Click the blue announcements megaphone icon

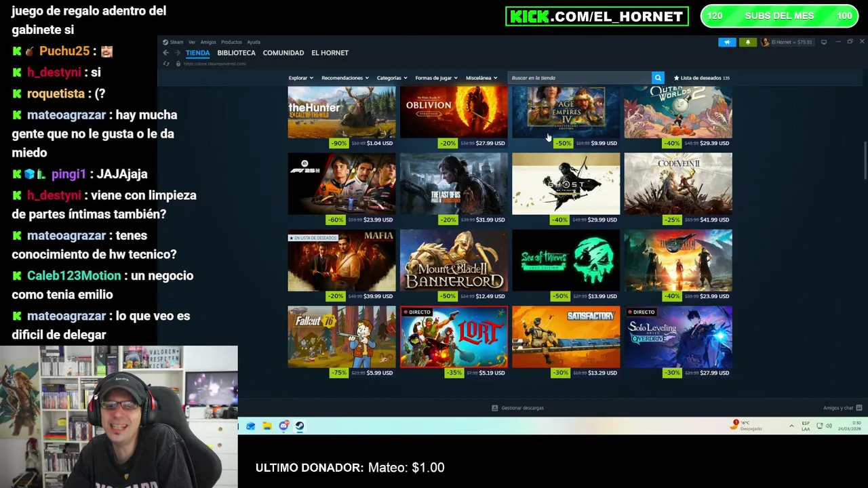point(727,42)
